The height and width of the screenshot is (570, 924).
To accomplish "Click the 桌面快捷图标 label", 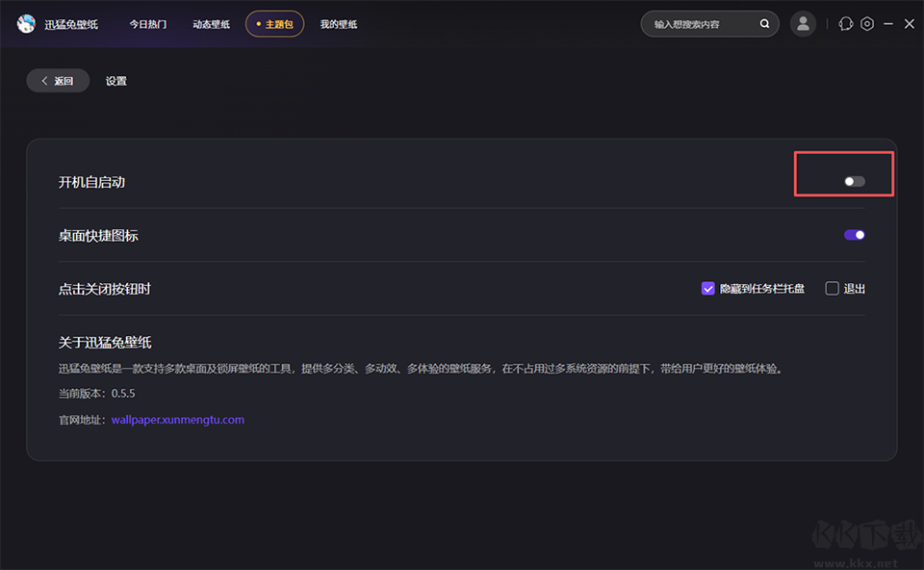I will point(98,236).
